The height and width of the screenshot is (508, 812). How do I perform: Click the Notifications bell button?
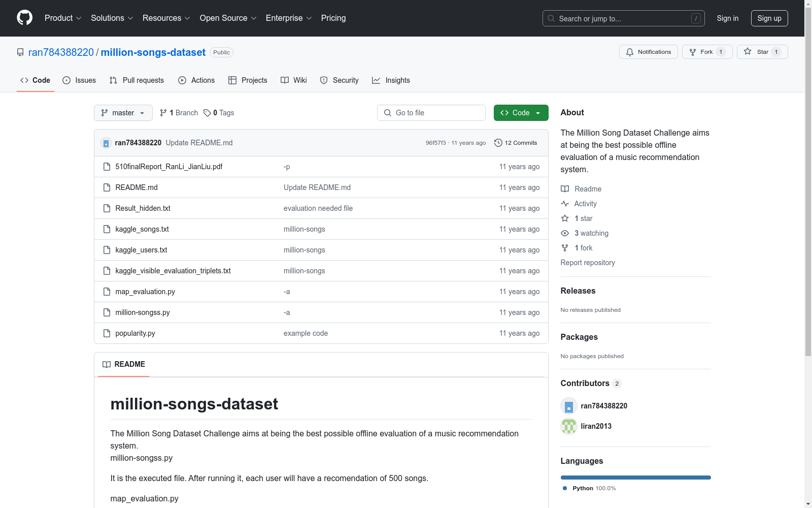tap(648, 52)
